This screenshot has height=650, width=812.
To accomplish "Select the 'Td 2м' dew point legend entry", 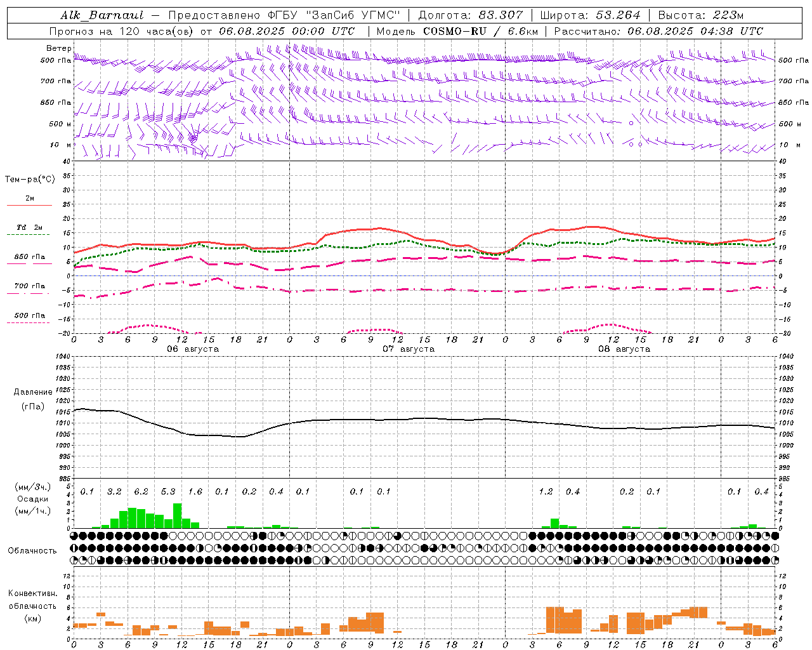I will [30, 227].
